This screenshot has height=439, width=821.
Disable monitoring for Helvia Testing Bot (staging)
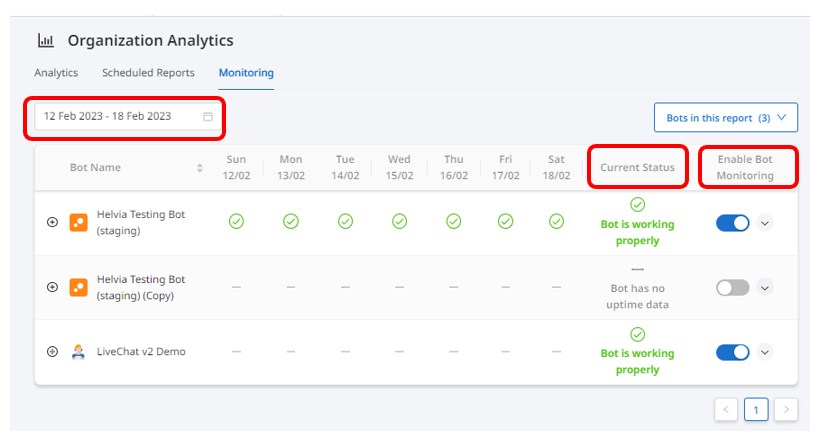point(733,223)
